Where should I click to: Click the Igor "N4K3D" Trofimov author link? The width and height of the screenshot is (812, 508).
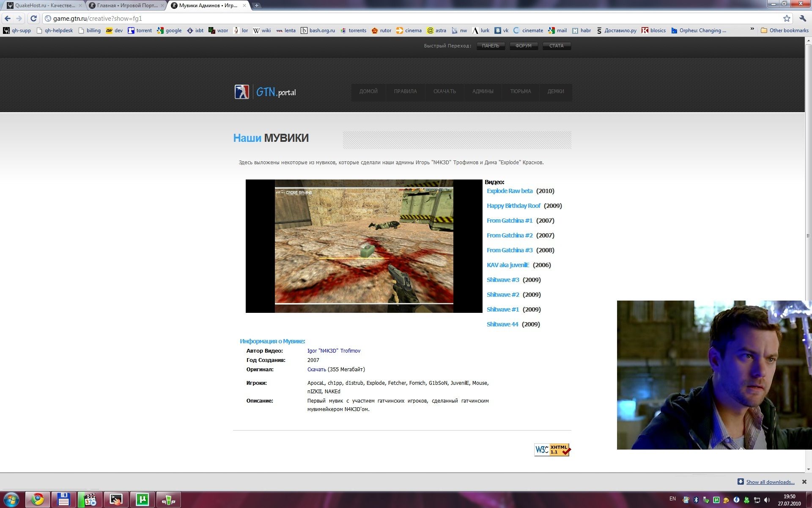[x=334, y=351]
